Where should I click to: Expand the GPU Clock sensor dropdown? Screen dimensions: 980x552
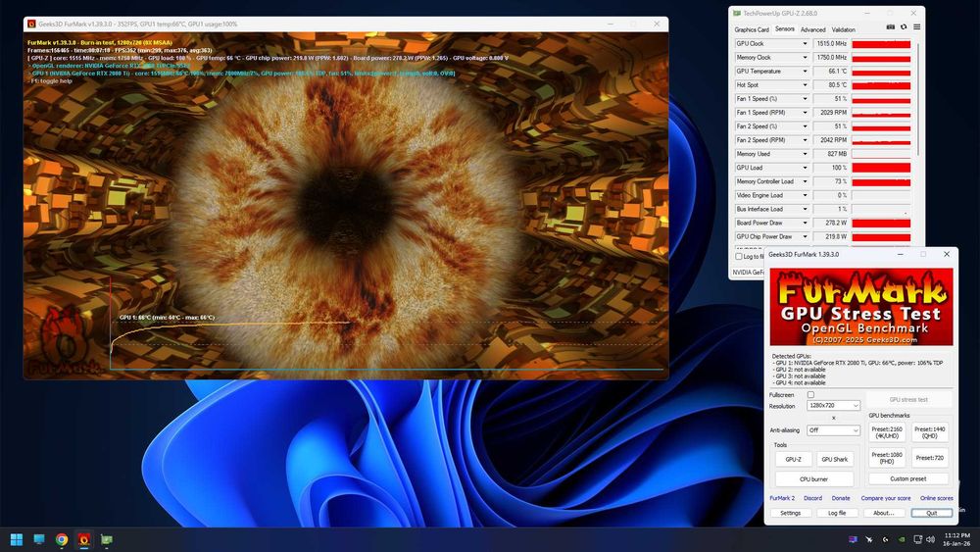pos(805,44)
